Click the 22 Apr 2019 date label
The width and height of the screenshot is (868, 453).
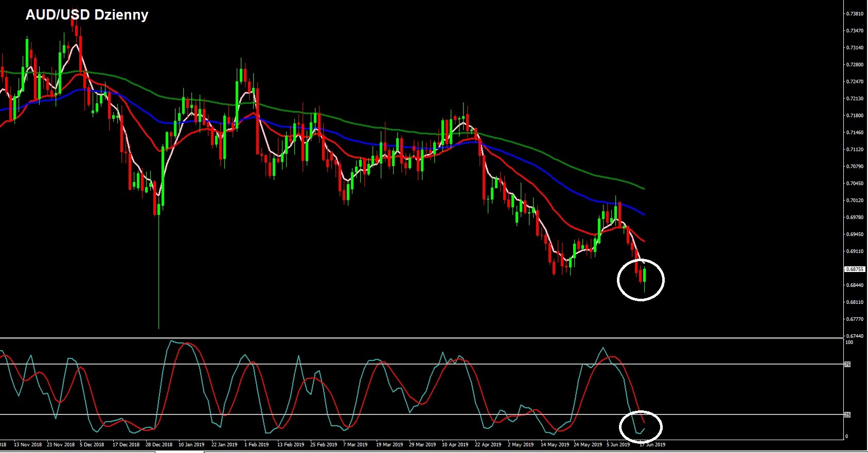pos(488,444)
